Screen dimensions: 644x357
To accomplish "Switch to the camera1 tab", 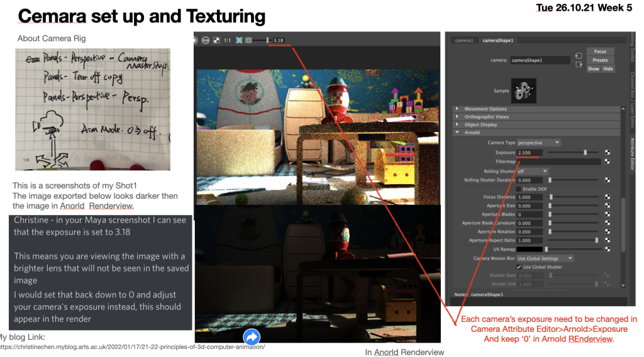I will coord(464,40).
